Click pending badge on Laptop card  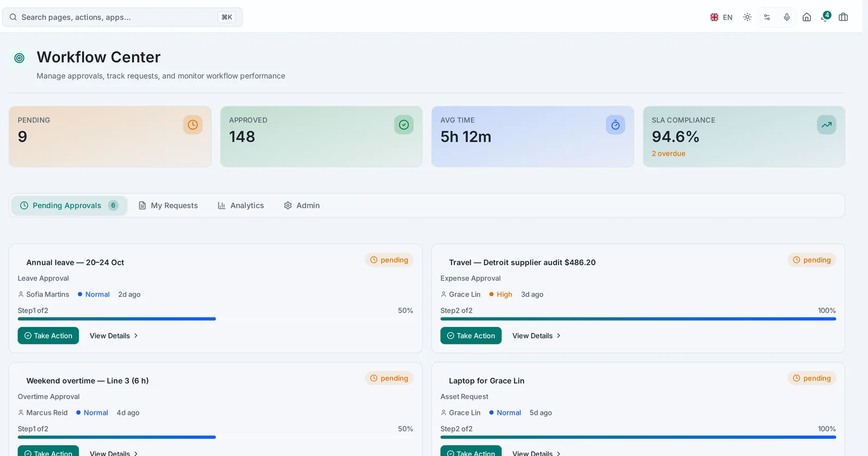(x=812, y=378)
